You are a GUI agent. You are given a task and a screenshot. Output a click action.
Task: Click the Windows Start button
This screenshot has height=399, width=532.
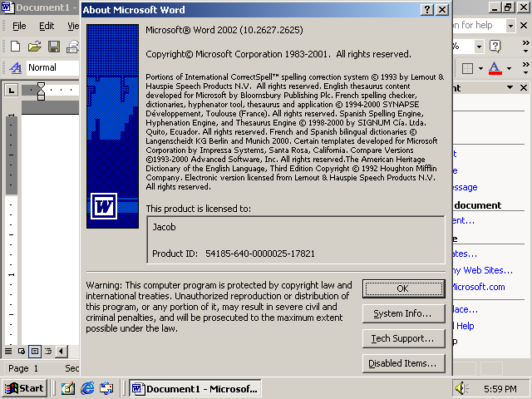[24, 388]
